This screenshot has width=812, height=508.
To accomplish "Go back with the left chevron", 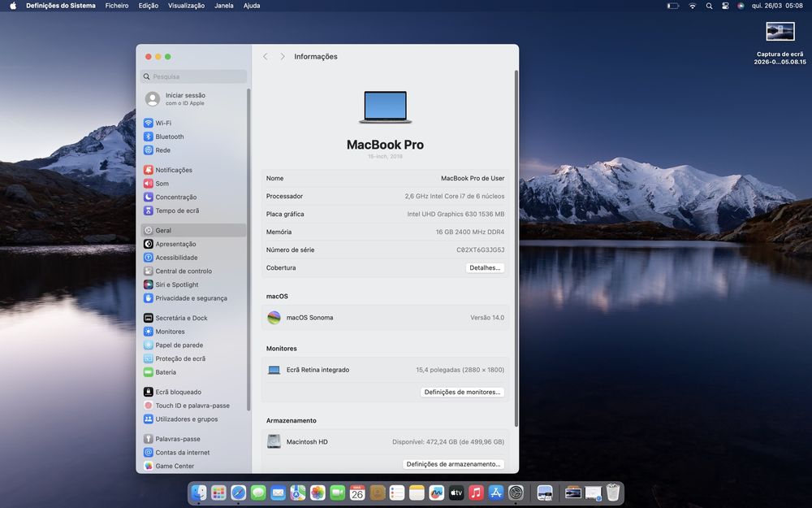I will [x=266, y=57].
